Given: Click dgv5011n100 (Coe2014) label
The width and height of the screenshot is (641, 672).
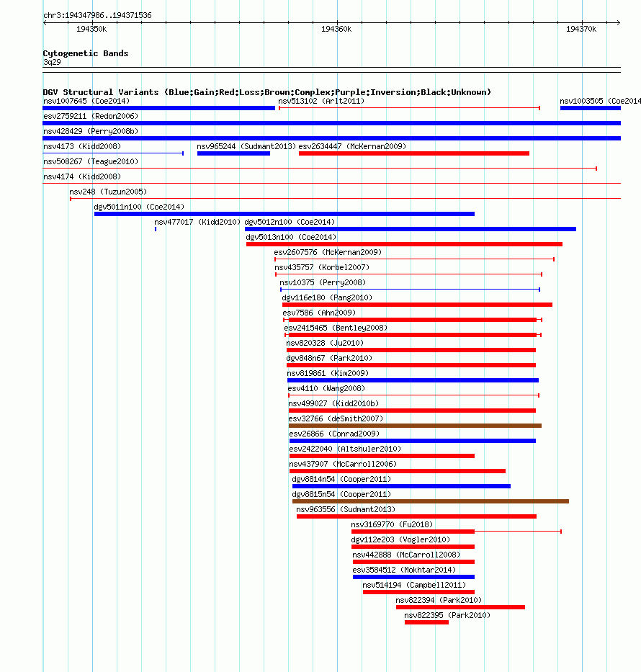Looking at the screenshot, I should [x=139, y=207].
